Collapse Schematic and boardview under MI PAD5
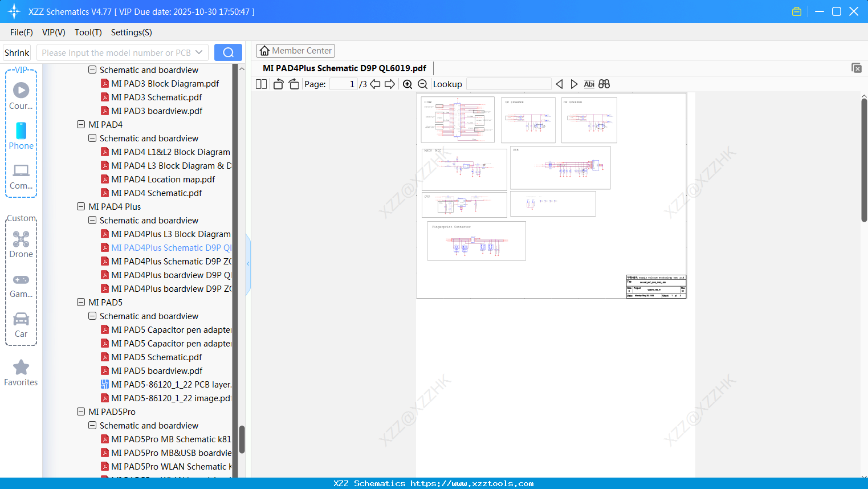 point(92,316)
